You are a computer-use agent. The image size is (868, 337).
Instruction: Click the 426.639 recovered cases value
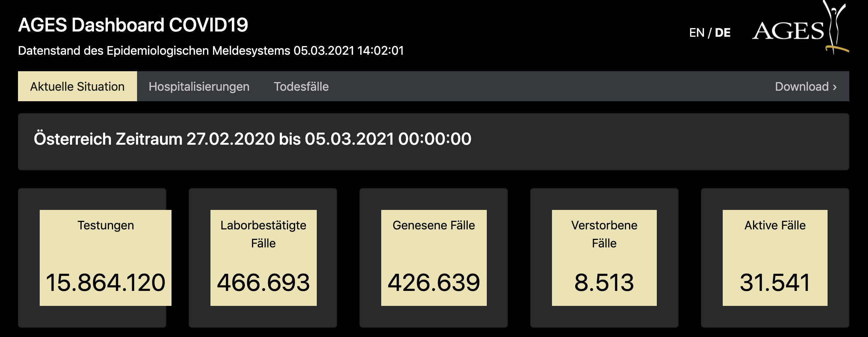[434, 282]
